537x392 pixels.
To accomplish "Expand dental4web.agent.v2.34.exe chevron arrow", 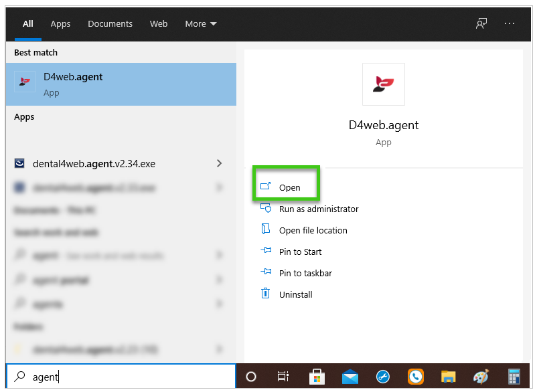I will (x=219, y=163).
